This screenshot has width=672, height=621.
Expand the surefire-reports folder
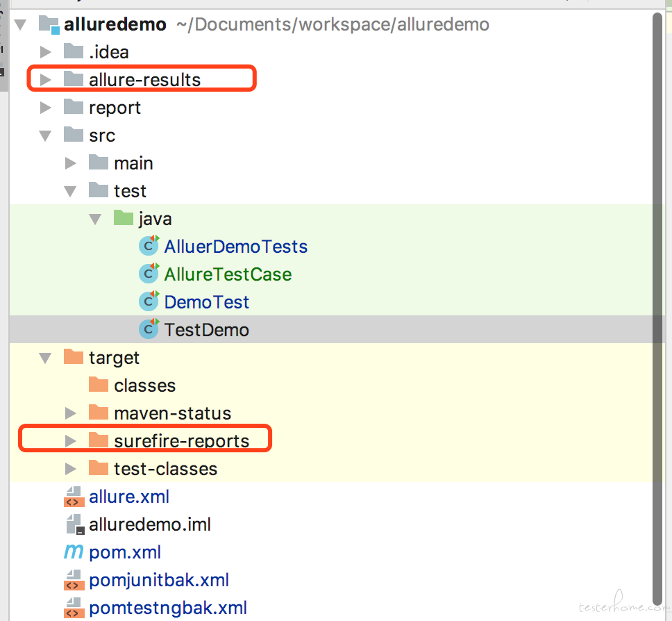tap(70, 440)
